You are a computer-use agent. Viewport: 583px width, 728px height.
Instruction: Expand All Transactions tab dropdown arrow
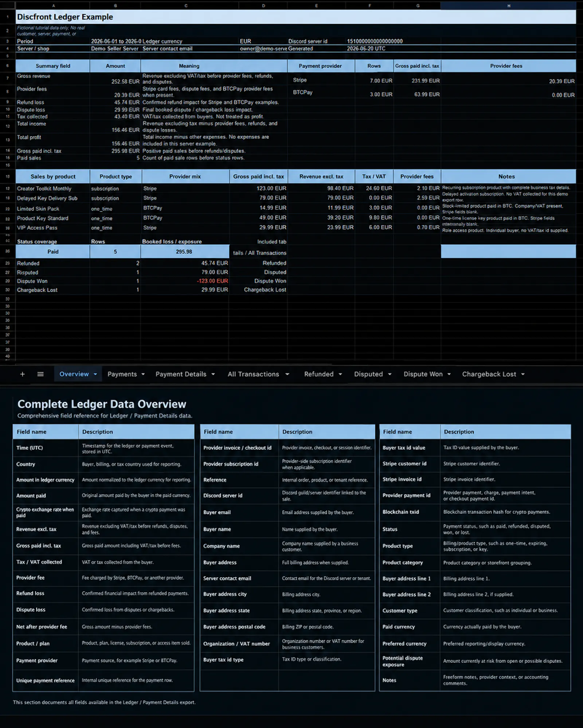click(287, 374)
